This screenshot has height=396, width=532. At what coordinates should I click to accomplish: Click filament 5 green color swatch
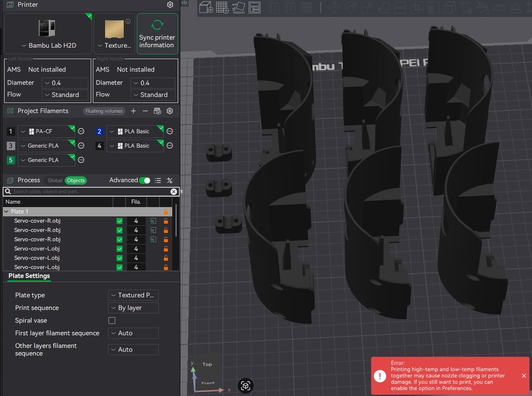(11, 160)
